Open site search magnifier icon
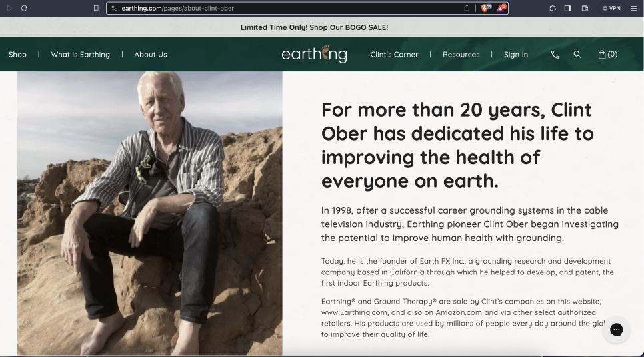This screenshot has height=357, width=644. pos(577,55)
